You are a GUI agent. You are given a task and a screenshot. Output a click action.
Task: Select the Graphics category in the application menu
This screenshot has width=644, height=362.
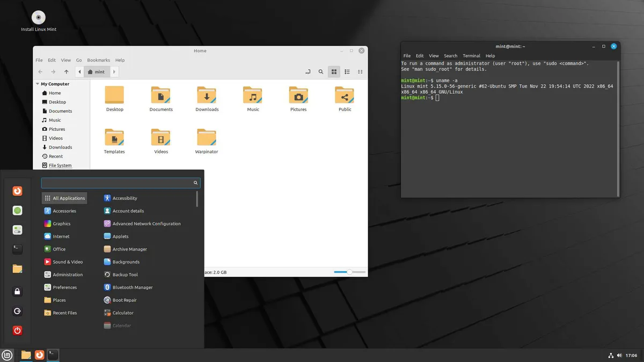tap(64, 224)
